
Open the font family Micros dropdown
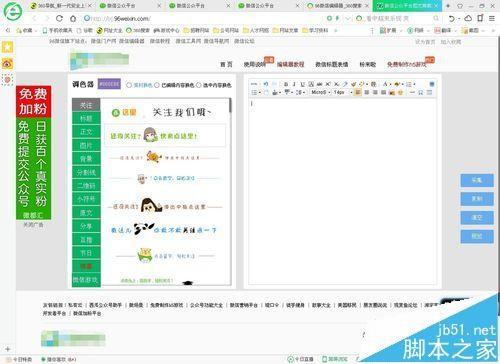tap(321, 92)
